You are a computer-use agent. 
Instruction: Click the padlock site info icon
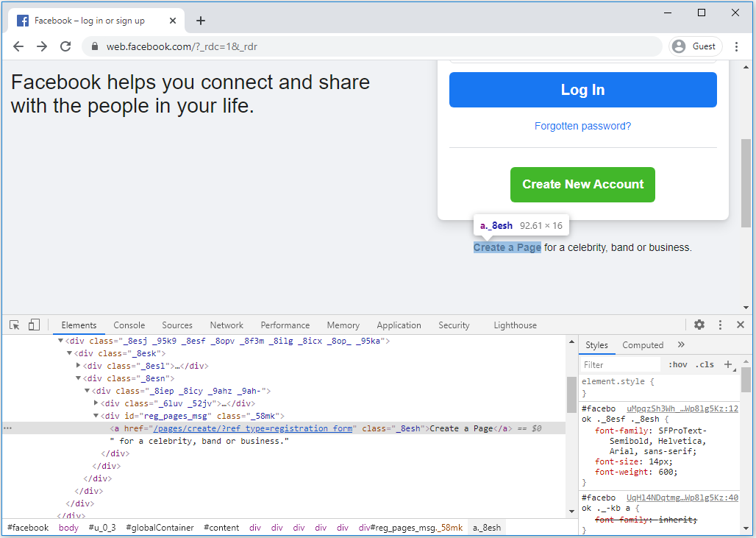(x=95, y=46)
